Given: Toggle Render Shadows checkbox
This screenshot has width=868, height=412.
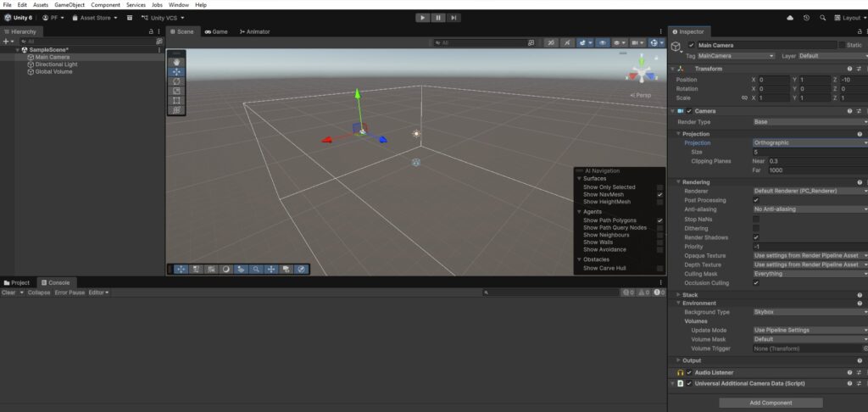Looking at the screenshot, I should [756, 237].
